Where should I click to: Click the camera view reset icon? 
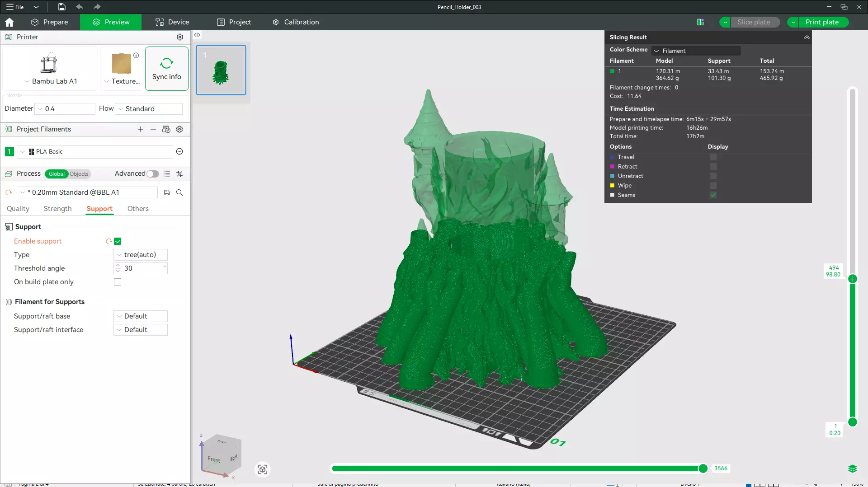tap(263, 469)
